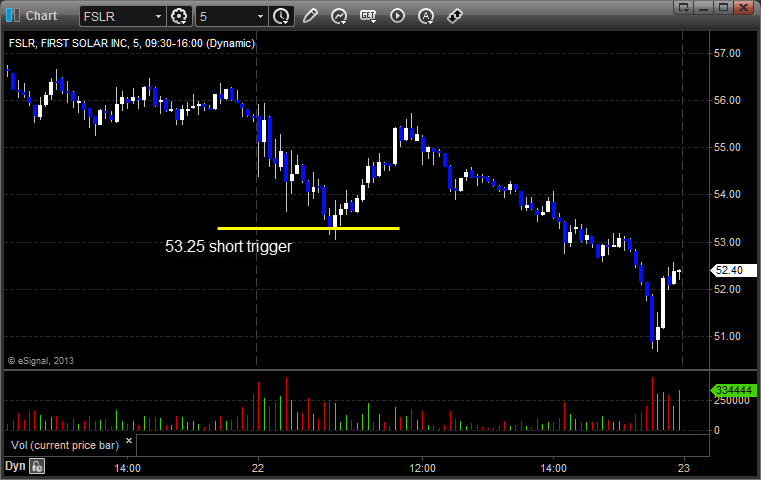
Task: Select the yellow short trigger trend line
Action: [308, 228]
